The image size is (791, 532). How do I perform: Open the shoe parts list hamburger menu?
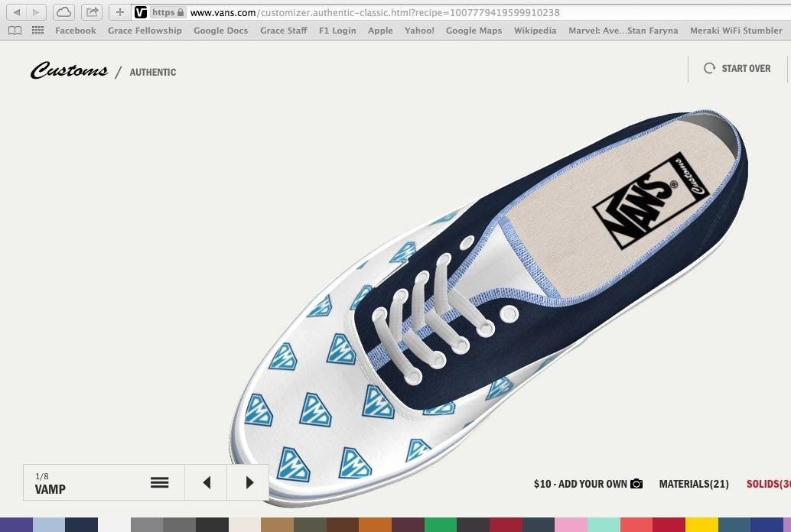159,482
